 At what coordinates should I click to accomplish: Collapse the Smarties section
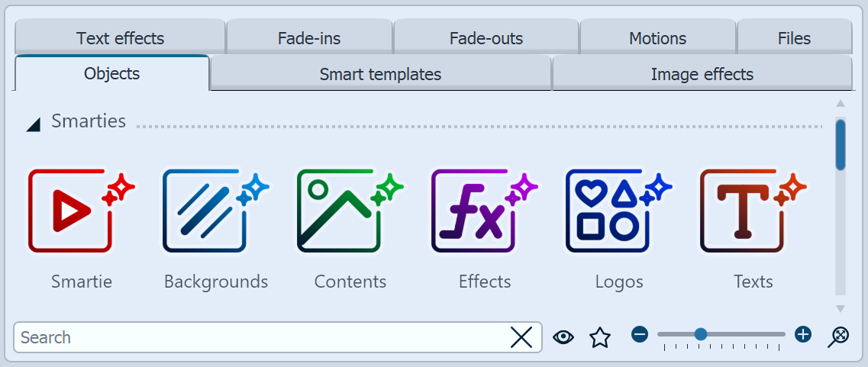[x=33, y=124]
